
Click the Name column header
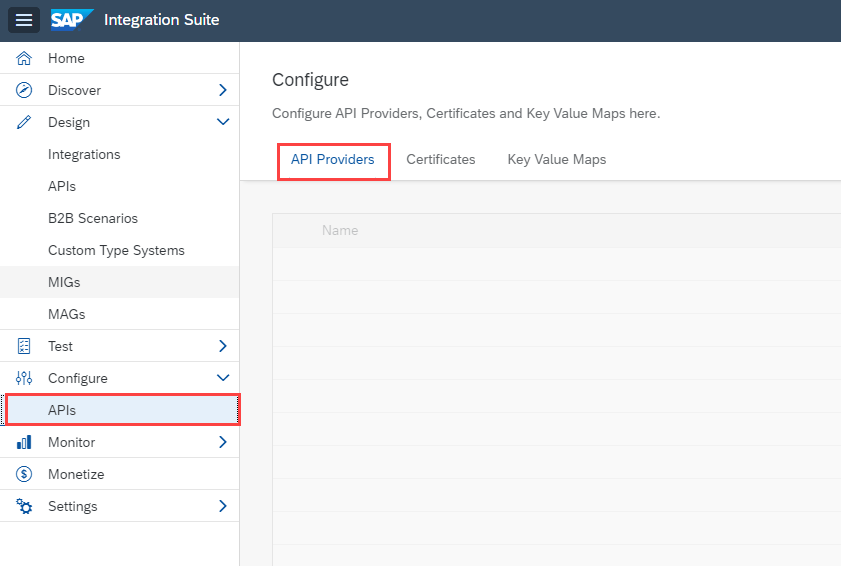[x=340, y=230]
